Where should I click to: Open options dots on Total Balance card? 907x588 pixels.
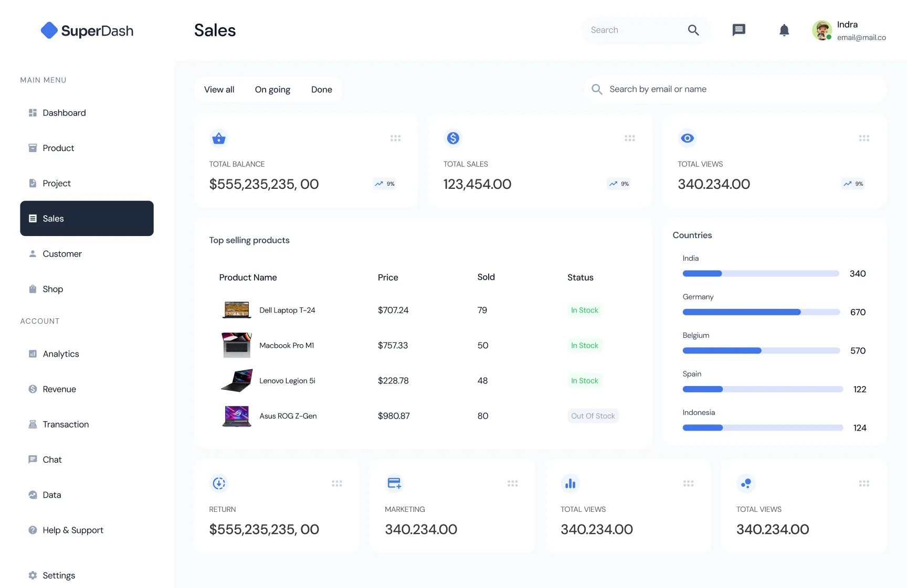click(395, 138)
